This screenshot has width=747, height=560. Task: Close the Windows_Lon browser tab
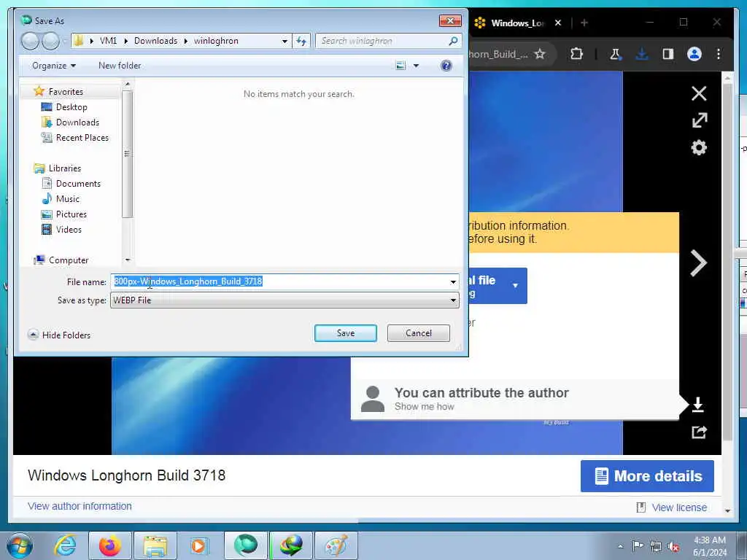[x=558, y=23]
